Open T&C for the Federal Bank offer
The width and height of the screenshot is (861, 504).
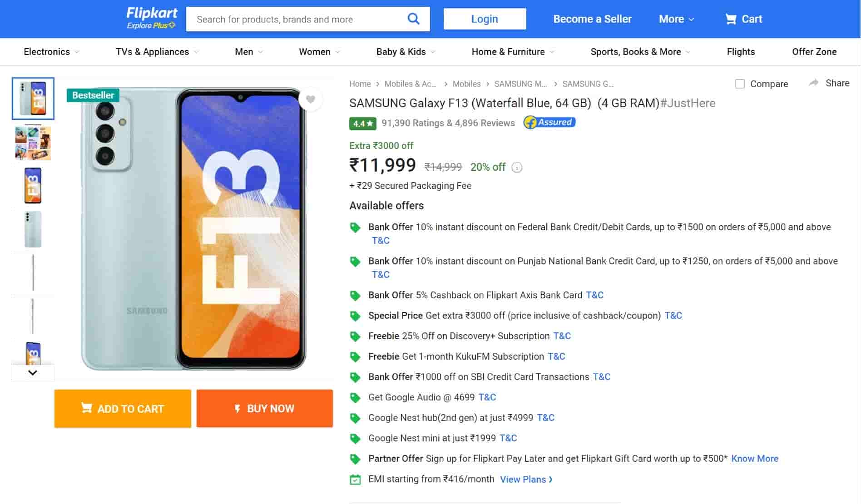pyautogui.click(x=381, y=240)
